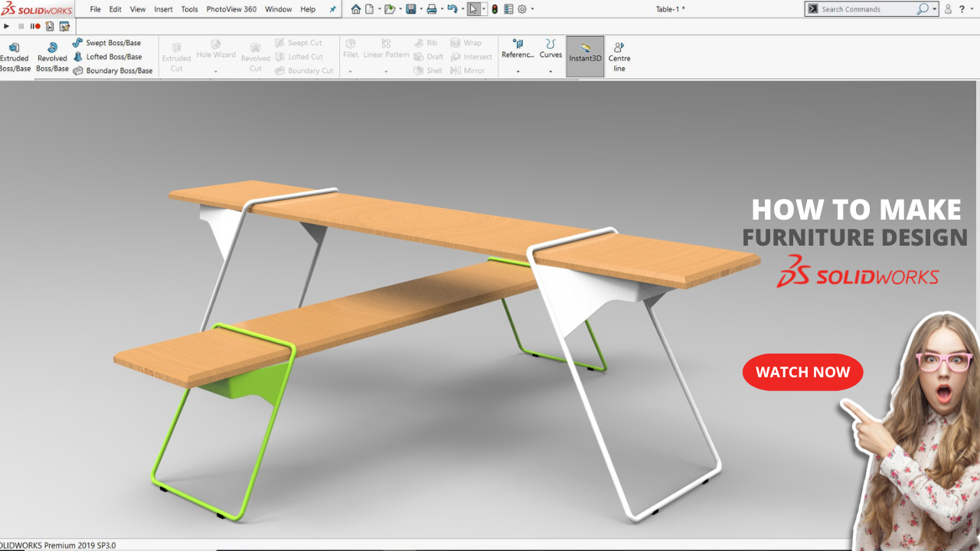Expand the Search Commands dropdown arrow

coord(935,9)
